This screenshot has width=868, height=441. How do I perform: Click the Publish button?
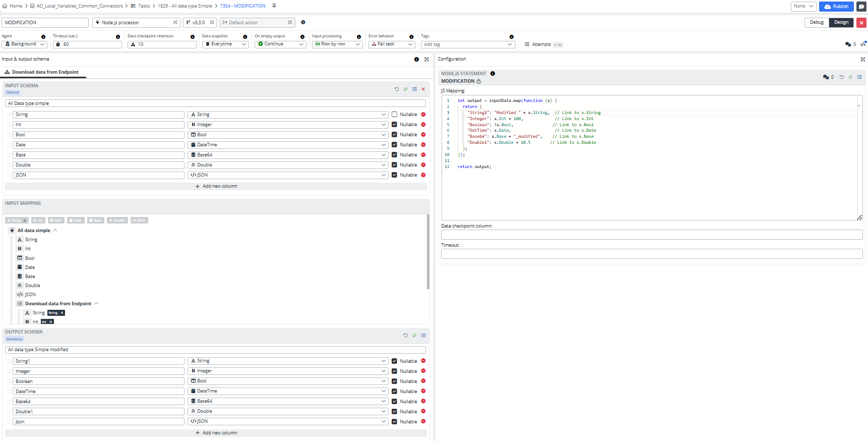(836, 7)
